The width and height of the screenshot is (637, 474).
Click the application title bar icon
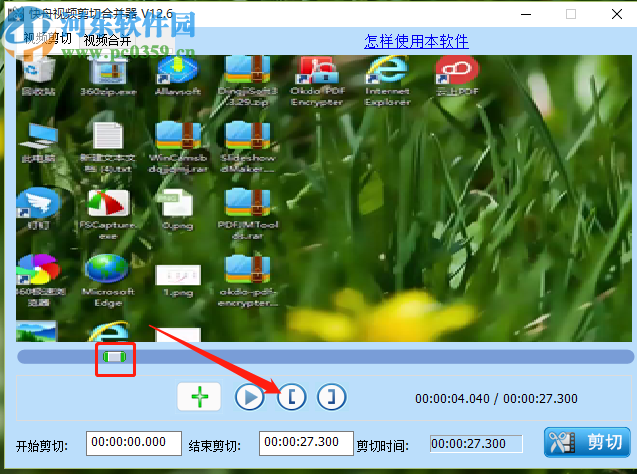[15, 14]
